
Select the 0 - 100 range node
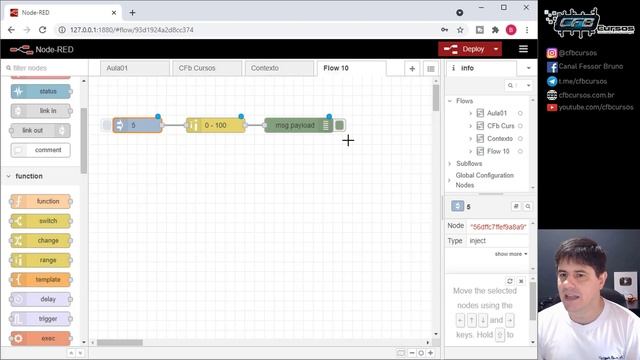216,125
